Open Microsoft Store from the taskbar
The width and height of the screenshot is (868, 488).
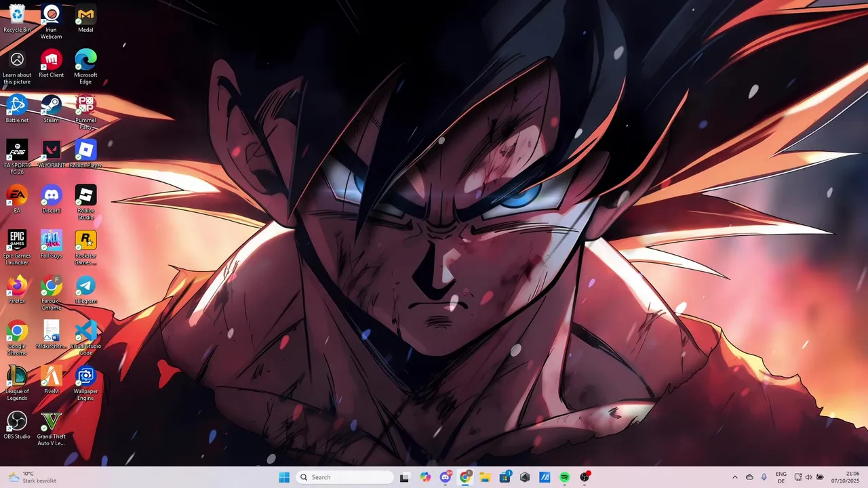click(x=505, y=477)
